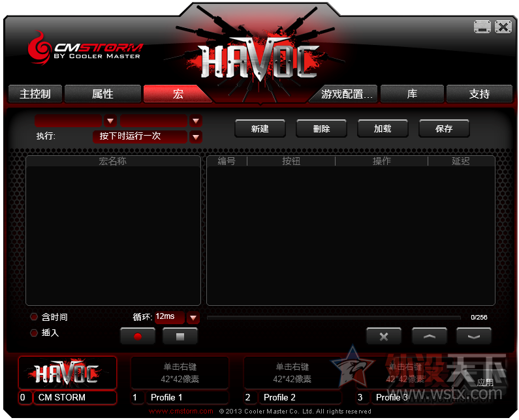Enable the 插入 radio option
This screenshot has width=519, height=420.
pos(34,333)
